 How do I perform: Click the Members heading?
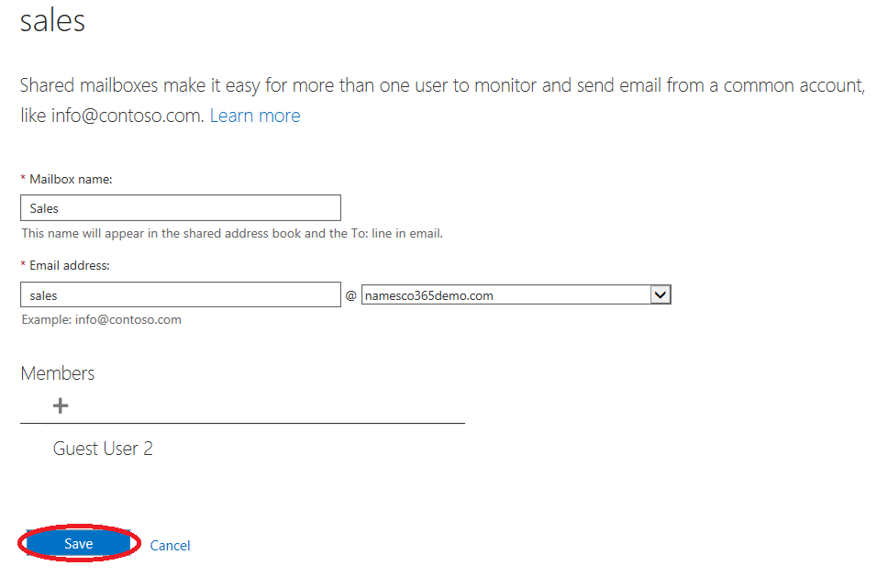57,373
